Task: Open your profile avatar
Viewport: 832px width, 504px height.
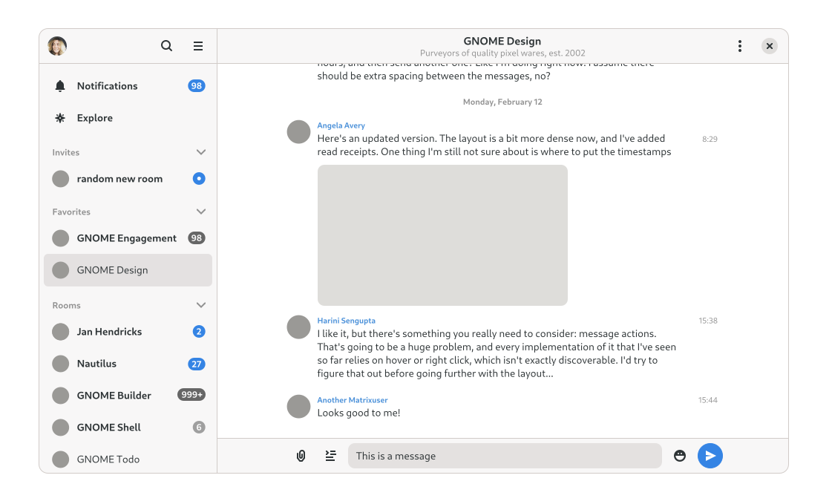Action: point(57,45)
